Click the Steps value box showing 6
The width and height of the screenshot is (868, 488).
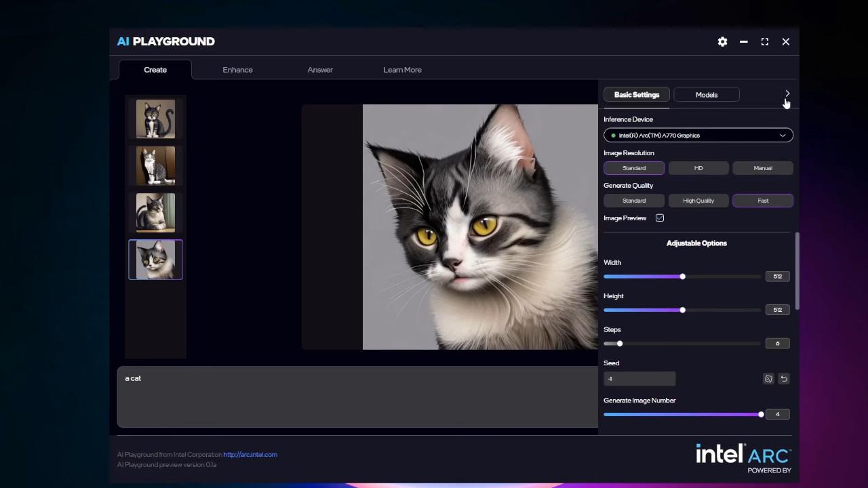click(x=777, y=344)
